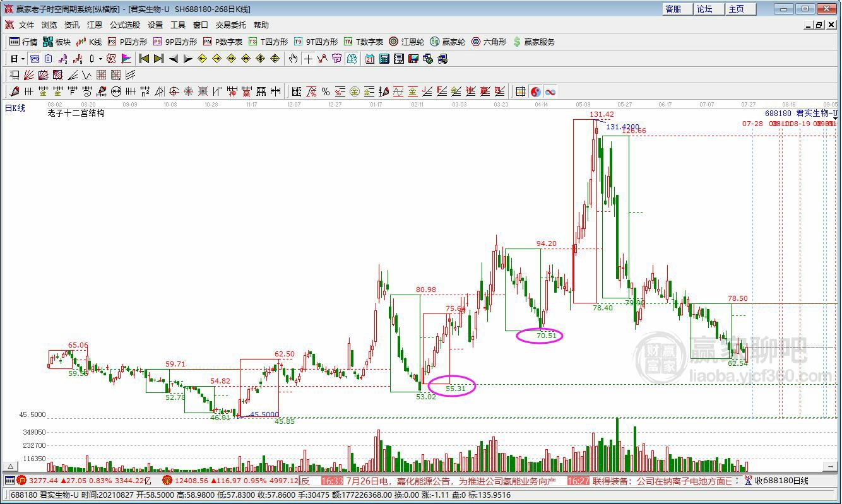Select the red 神 ruler tool
The image size is (842, 504).
point(232,91)
